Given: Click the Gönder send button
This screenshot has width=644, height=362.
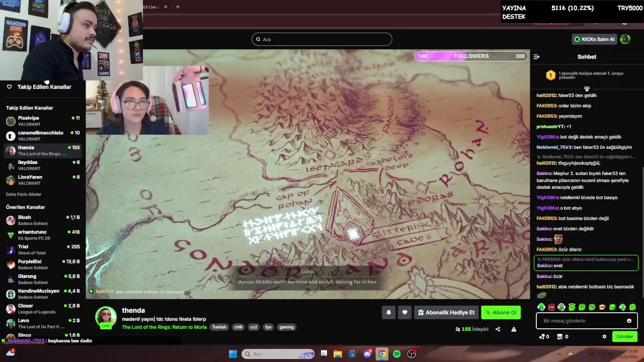Looking at the screenshot, I should pos(625,337).
